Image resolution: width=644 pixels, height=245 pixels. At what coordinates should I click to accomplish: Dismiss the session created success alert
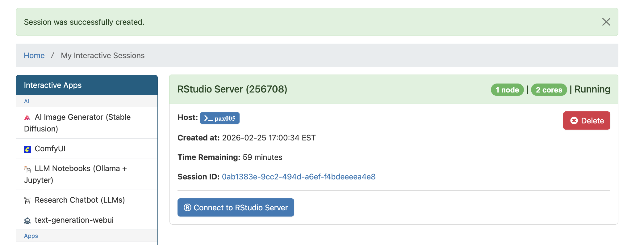pos(606,22)
